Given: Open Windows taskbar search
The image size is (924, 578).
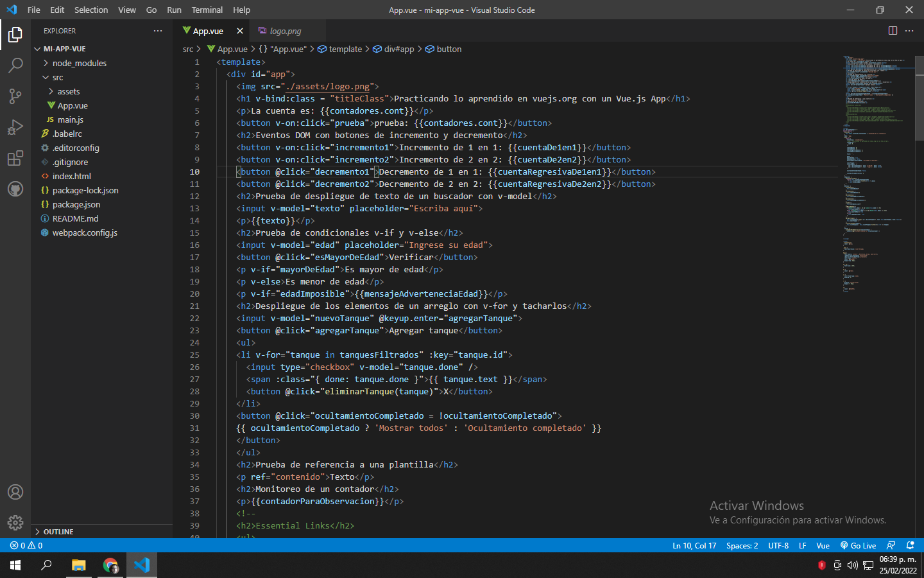Looking at the screenshot, I should (46, 565).
